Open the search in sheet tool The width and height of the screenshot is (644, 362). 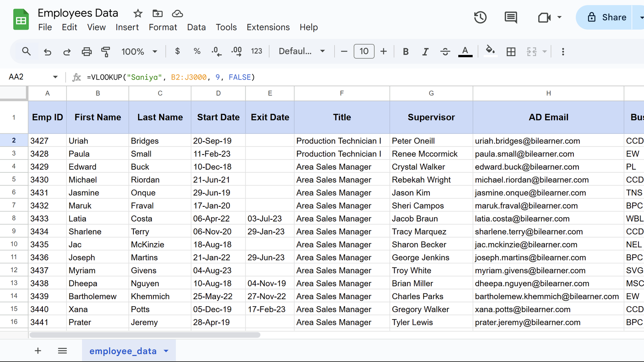tap(26, 51)
